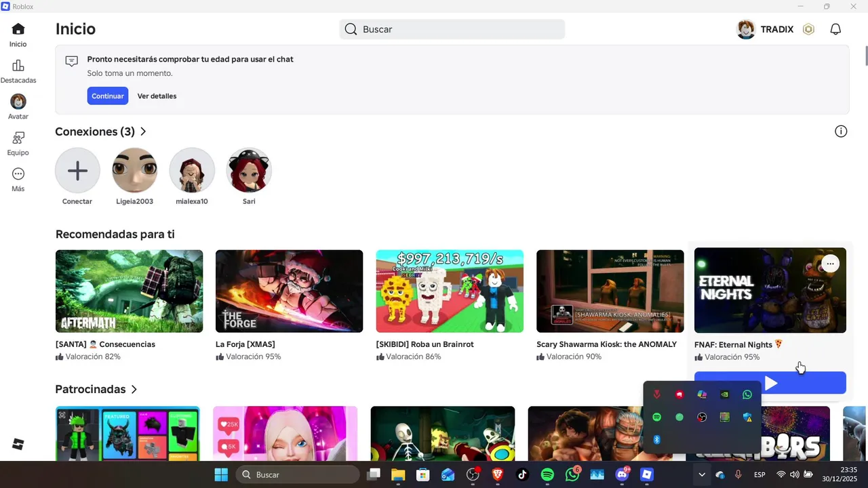Viewport: 868px width, 488px height.
Task: Open Scary Shawarma Kiosk thumbnail
Action: pyautogui.click(x=610, y=291)
